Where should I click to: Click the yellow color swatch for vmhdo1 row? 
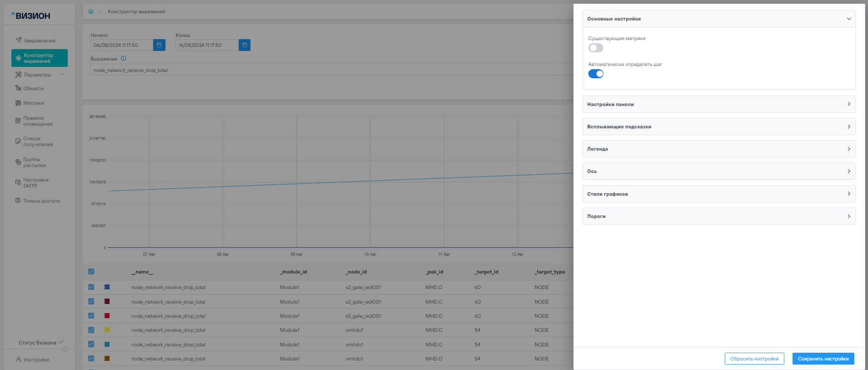pos(107,330)
